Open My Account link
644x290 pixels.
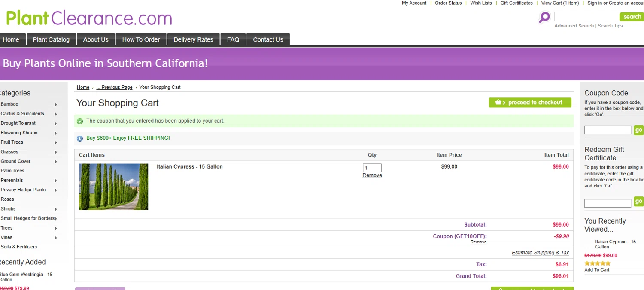point(414,3)
